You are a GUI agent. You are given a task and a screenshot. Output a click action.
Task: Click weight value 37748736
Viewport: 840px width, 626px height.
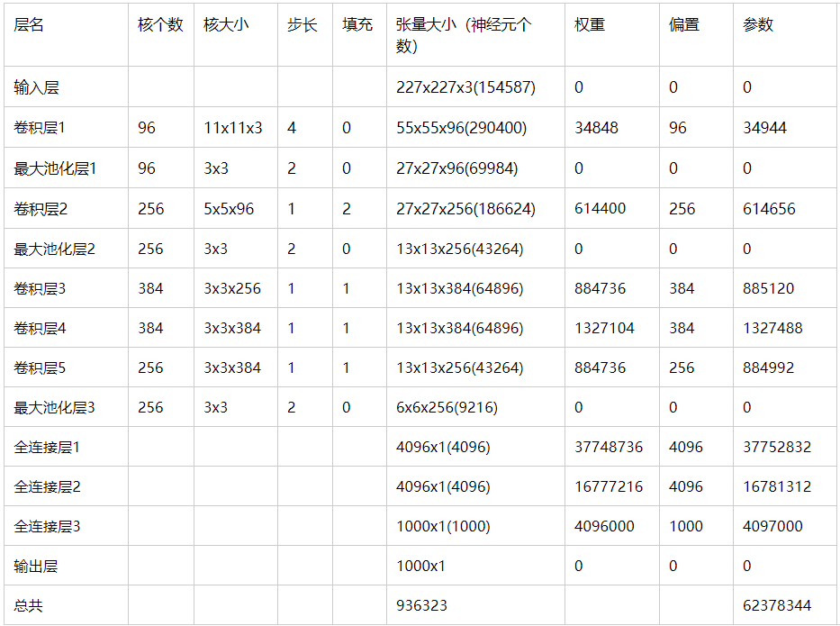[609, 447]
